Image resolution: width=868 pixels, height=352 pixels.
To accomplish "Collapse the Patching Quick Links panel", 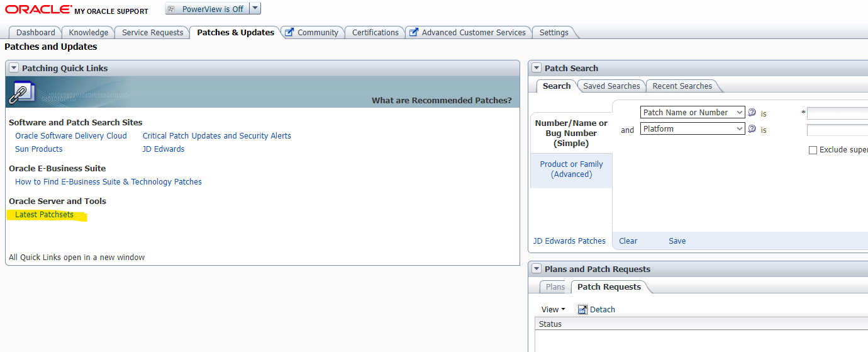I will click(x=13, y=68).
